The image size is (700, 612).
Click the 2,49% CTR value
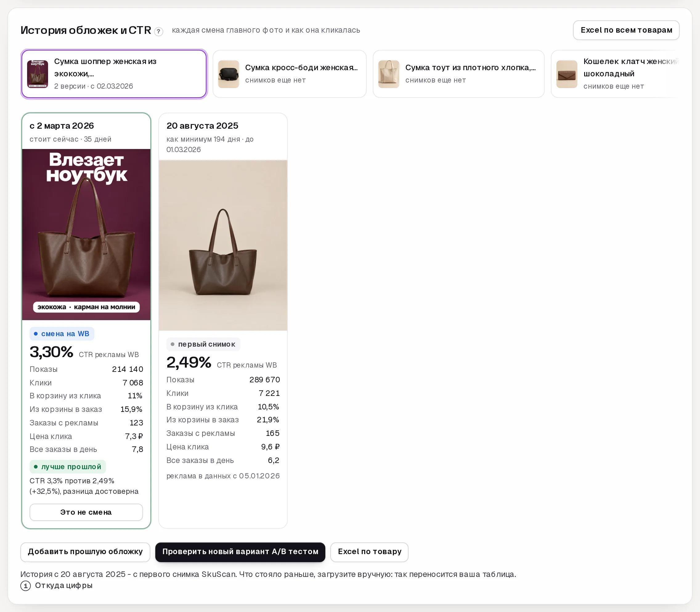[189, 362]
